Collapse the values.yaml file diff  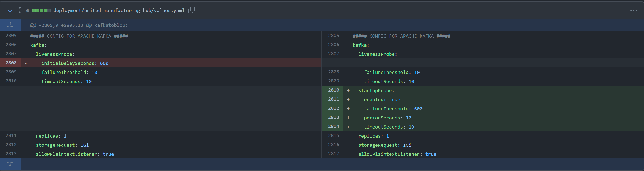pyautogui.click(x=10, y=11)
